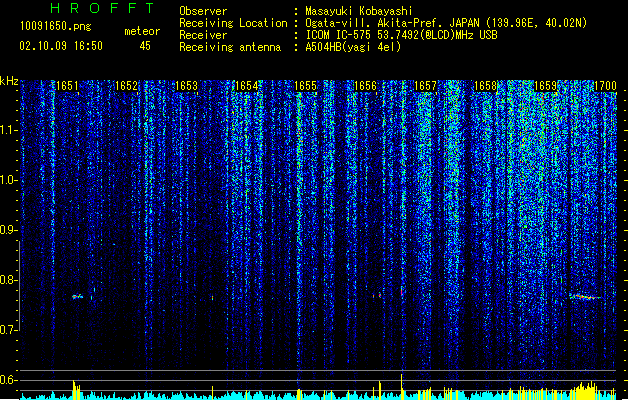Click the yellow amplitude peak below 1651
The width and height of the screenshot is (629, 400).
76,390
